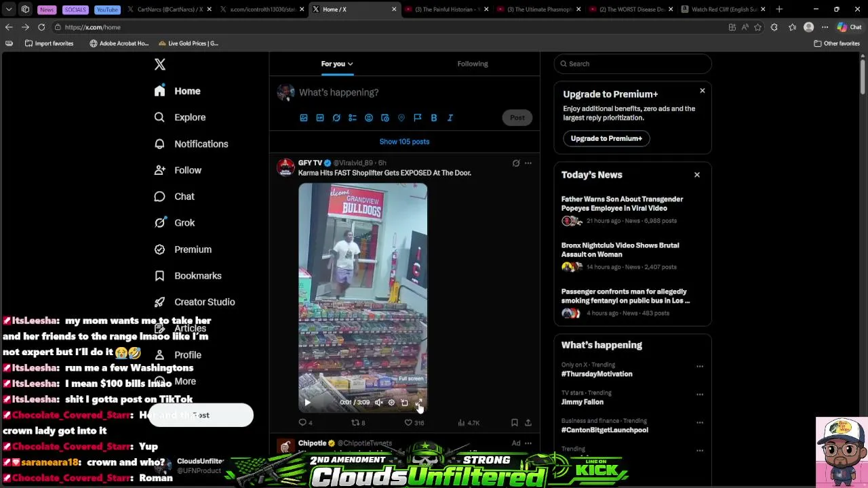Open Bookmarks in the sidebar

click(x=188, y=276)
